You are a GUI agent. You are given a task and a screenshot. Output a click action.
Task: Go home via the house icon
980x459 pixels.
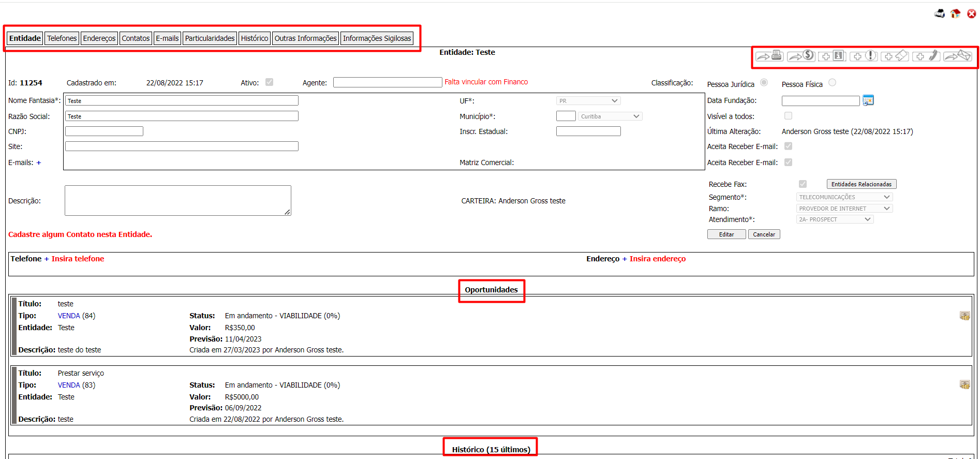tap(955, 13)
